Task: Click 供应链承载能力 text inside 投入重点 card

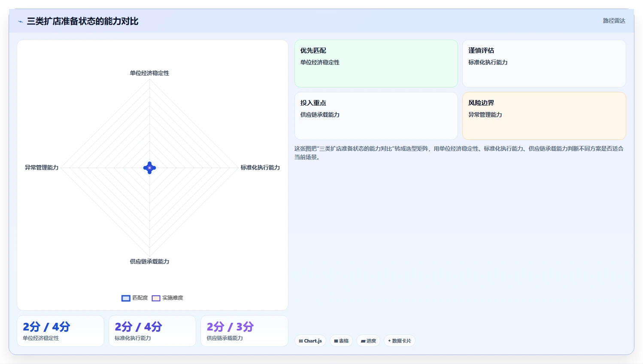Action: (320, 115)
